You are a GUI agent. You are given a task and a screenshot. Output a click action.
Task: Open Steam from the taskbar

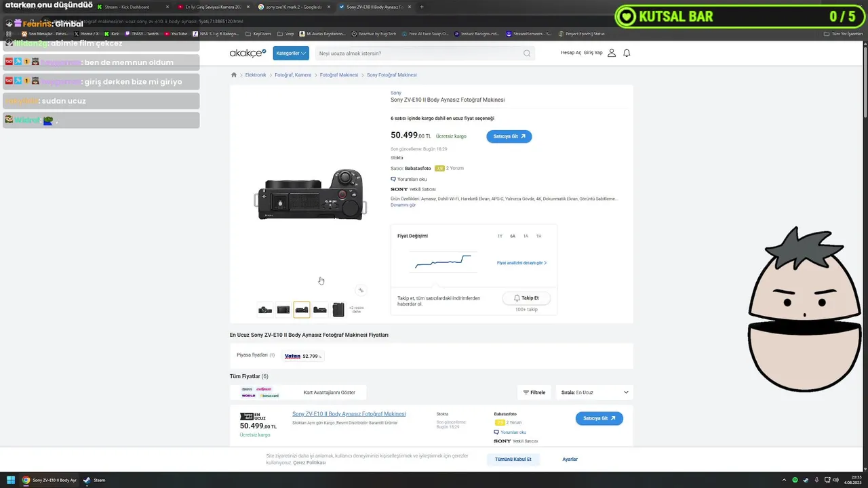(x=94, y=480)
